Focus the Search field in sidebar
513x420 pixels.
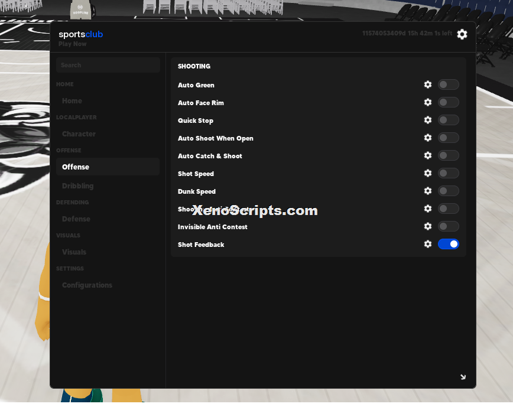108,65
